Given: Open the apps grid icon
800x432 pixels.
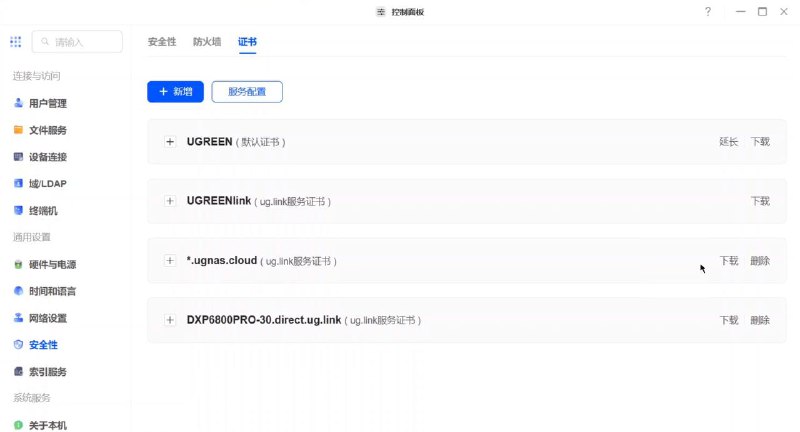Looking at the screenshot, I should tap(16, 42).
